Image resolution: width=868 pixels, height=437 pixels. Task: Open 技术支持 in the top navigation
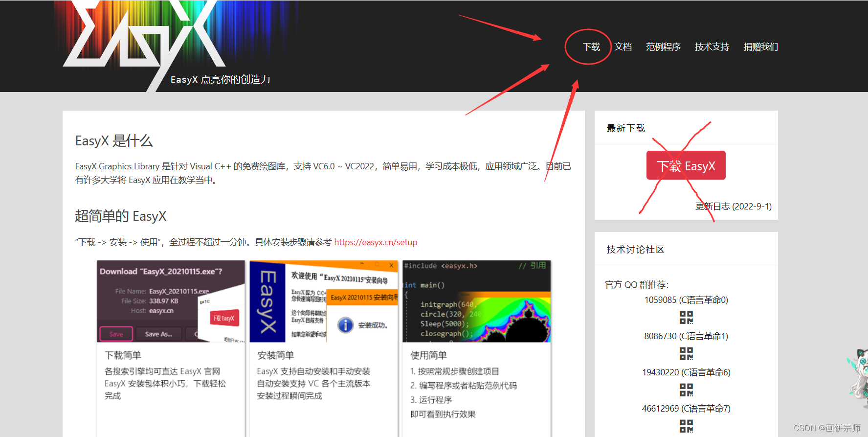712,47
